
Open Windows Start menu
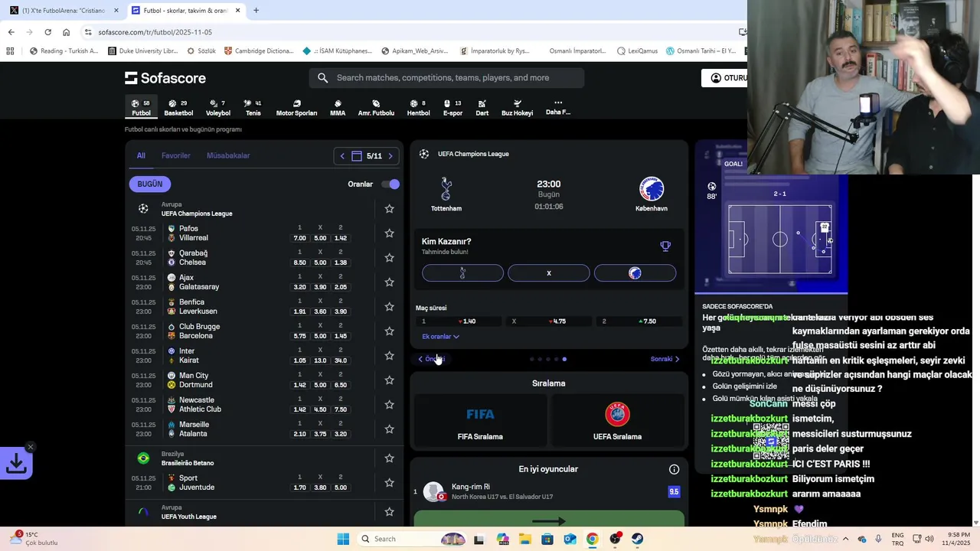(x=343, y=539)
